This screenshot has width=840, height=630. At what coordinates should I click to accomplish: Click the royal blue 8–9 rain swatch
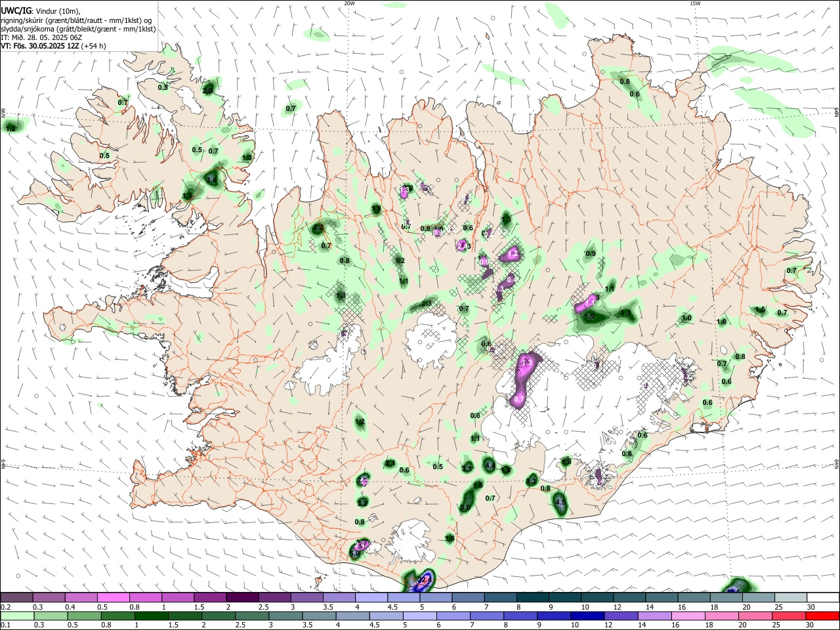(520, 616)
